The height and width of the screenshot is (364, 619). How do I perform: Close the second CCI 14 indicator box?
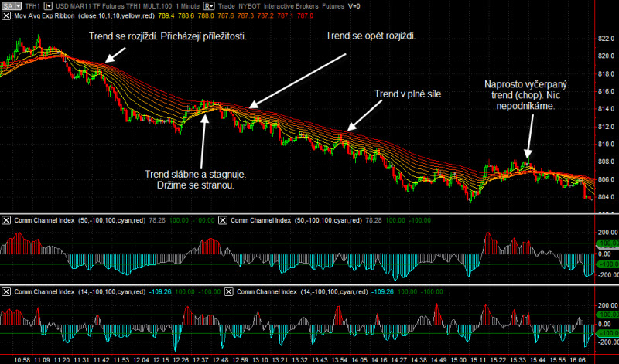pyautogui.click(x=228, y=292)
